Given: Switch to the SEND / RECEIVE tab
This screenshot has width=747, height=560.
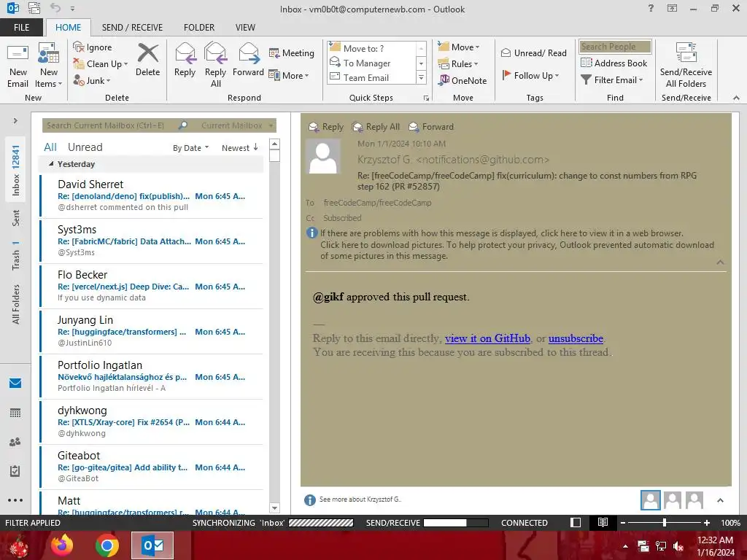Looking at the screenshot, I should (132, 27).
